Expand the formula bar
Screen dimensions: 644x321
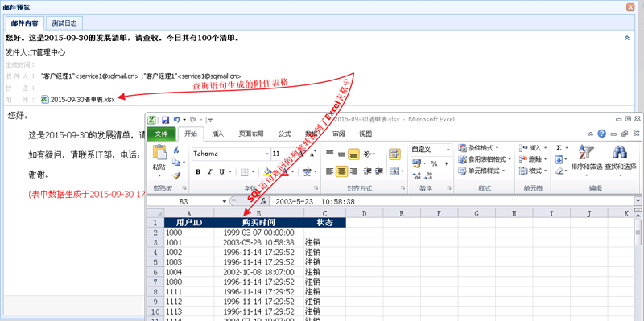coord(638,202)
